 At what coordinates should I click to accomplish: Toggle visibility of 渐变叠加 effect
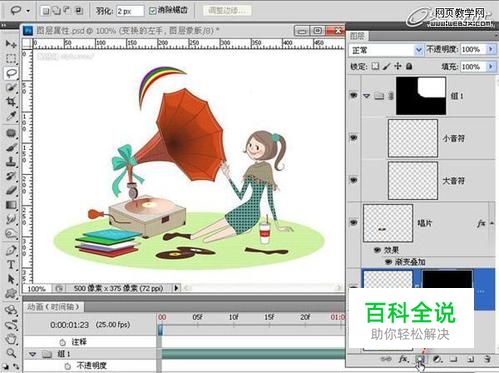point(388,262)
